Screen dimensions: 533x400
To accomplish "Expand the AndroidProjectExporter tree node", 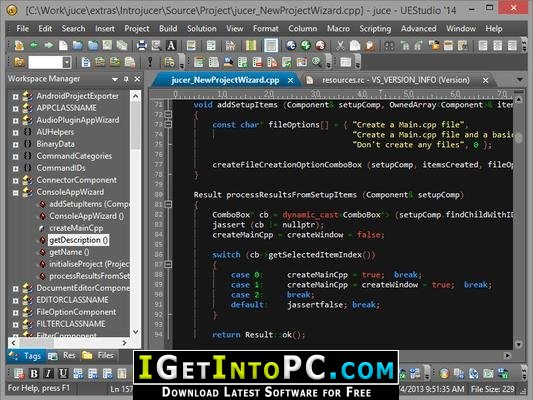I will coord(16,97).
